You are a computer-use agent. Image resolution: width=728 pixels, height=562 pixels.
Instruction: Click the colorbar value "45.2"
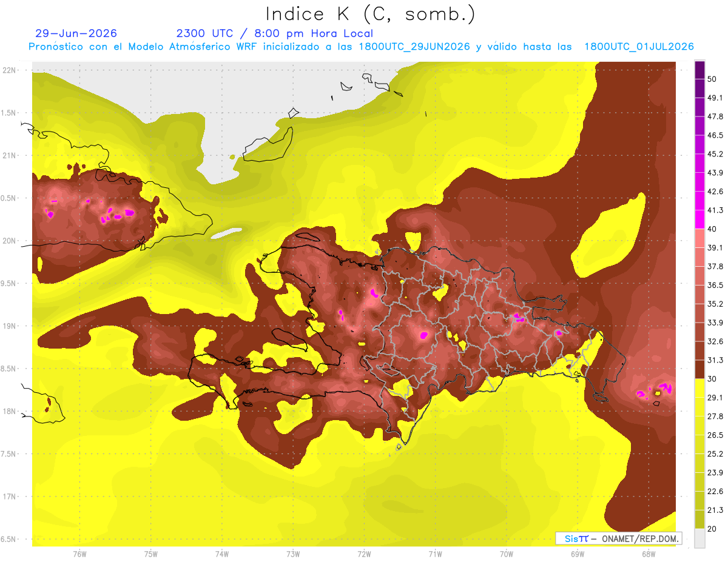click(x=715, y=154)
